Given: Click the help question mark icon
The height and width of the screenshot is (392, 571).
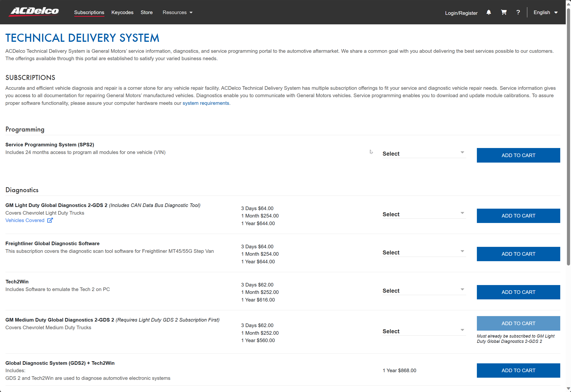Looking at the screenshot, I should point(518,12).
